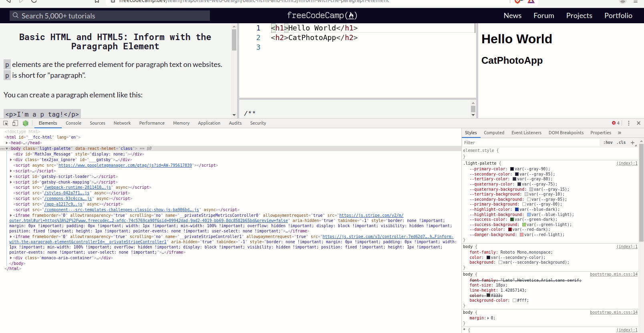Open the DOM Breakpoints tab
The image size is (644, 333).
pyautogui.click(x=566, y=133)
